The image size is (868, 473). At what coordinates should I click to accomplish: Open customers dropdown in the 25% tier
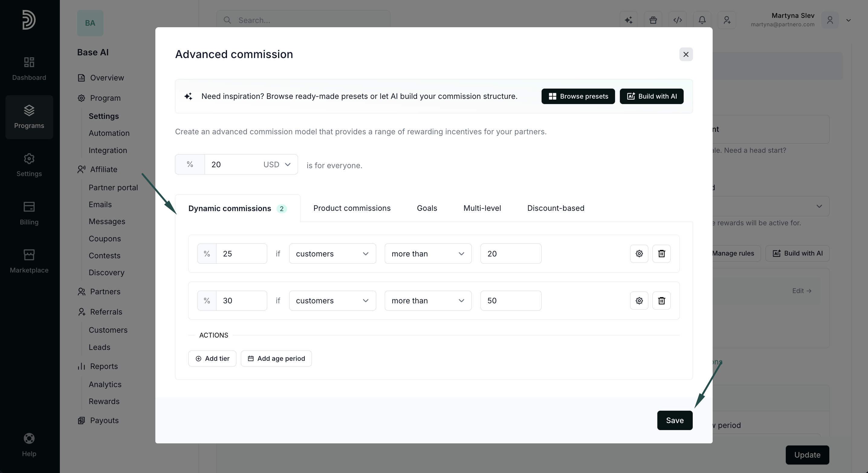[x=332, y=253]
